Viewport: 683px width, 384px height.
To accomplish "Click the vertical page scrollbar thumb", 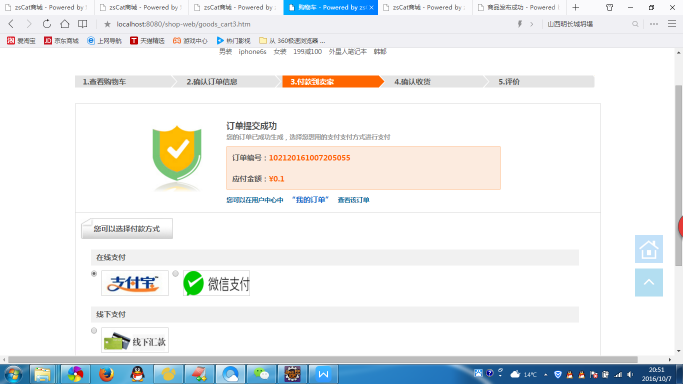I will pyautogui.click(x=679, y=175).
